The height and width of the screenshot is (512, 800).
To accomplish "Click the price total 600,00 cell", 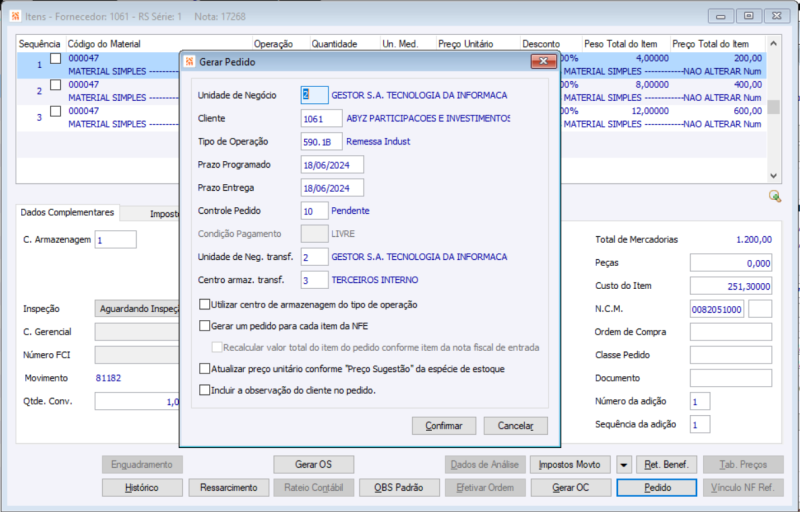I will pyautogui.click(x=748, y=111).
